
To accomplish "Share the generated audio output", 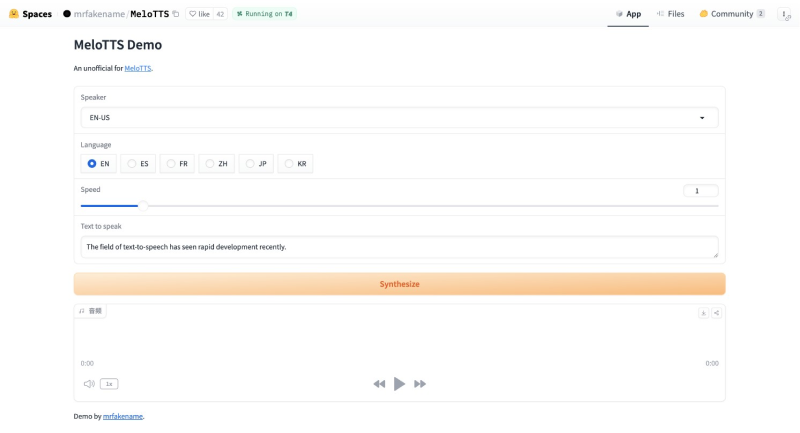I will tap(717, 313).
